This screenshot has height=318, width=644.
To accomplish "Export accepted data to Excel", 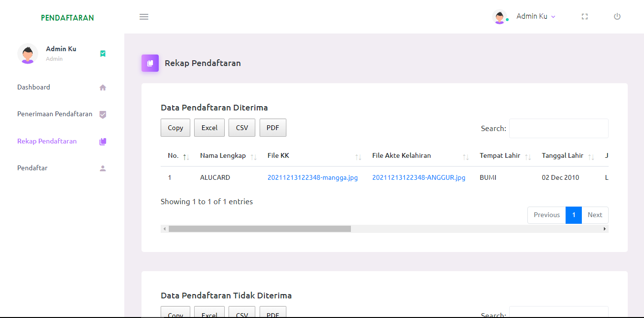I will click(x=209, y=128).
